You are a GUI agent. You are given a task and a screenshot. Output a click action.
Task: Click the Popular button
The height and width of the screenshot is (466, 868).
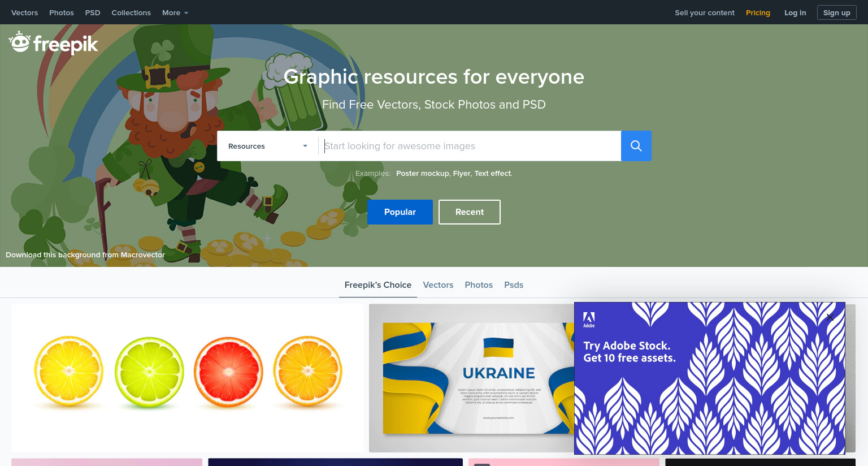pyautogui.click(x=400, y=212)
